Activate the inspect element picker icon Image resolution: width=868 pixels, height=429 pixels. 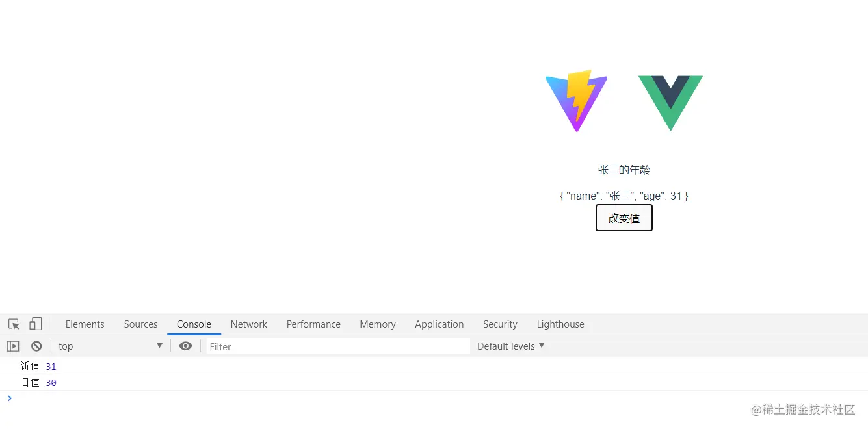pyautogui.click(x=14, y=324)
